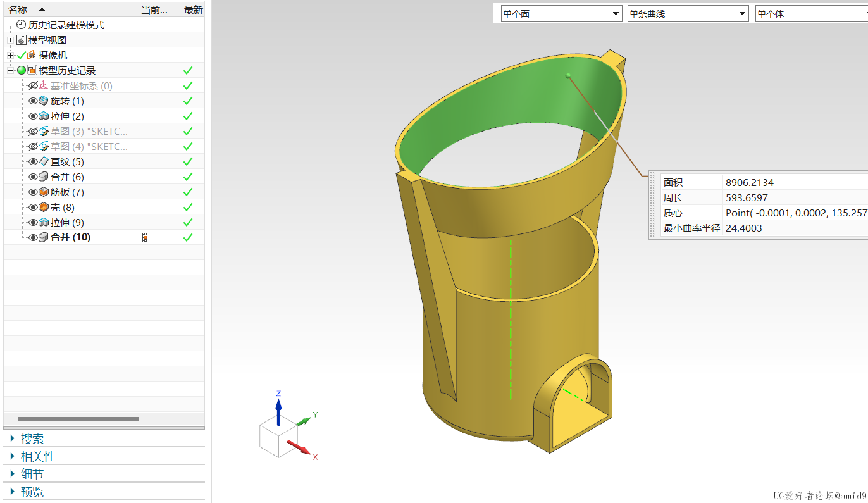Click the 壳 (8) shell feature icon
The width and height of the screenshot is (868, 503).
[x=44, y=207]
